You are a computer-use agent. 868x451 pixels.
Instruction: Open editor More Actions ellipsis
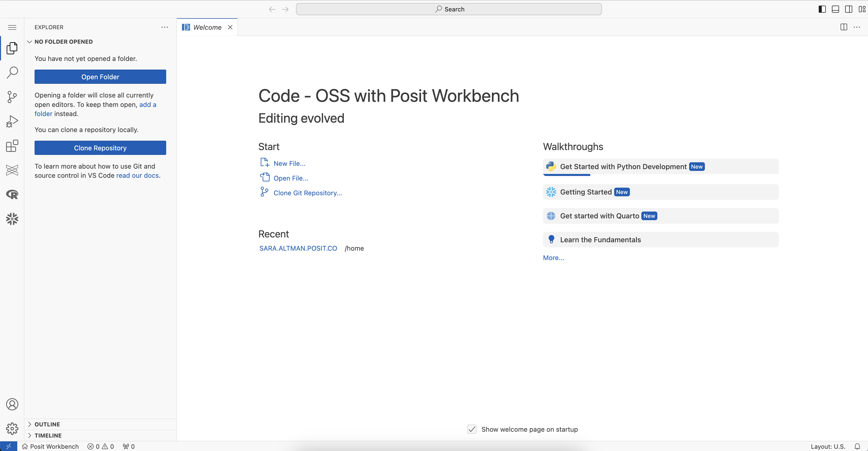857,27
